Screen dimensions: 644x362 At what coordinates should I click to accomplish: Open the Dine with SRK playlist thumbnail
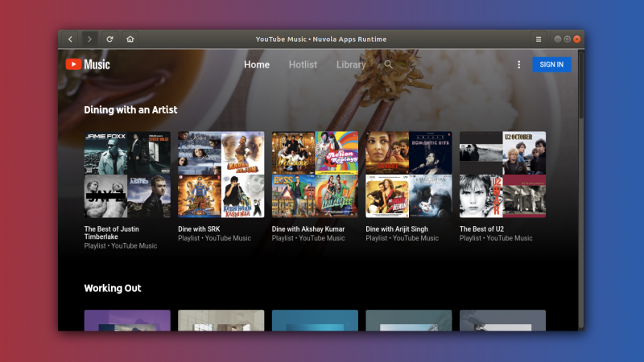(221, 175)
